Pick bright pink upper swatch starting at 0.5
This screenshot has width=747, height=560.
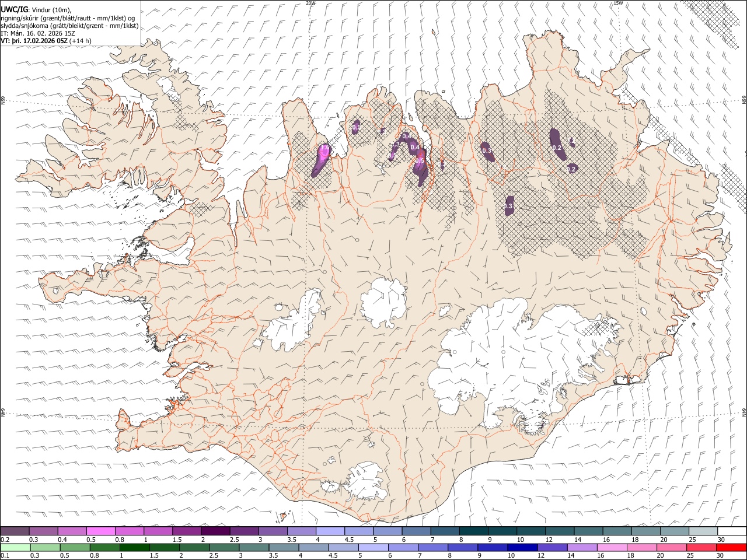coord(101,531)
